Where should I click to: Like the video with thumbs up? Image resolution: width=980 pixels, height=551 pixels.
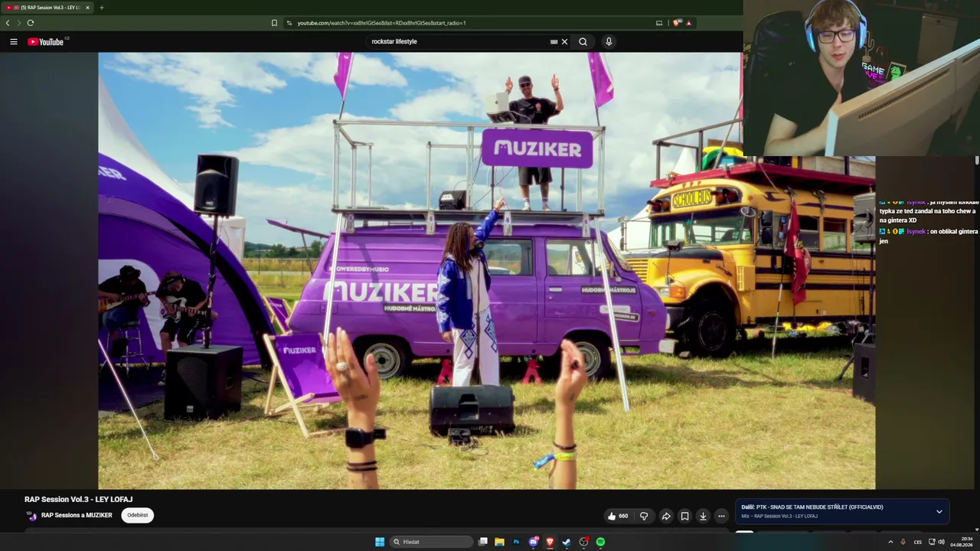[618, 516]
